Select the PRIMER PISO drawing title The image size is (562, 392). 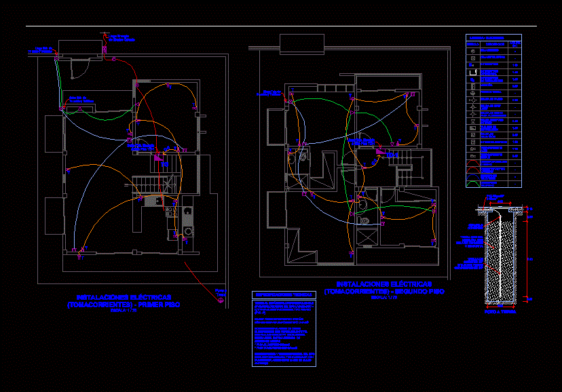(124, 301)
